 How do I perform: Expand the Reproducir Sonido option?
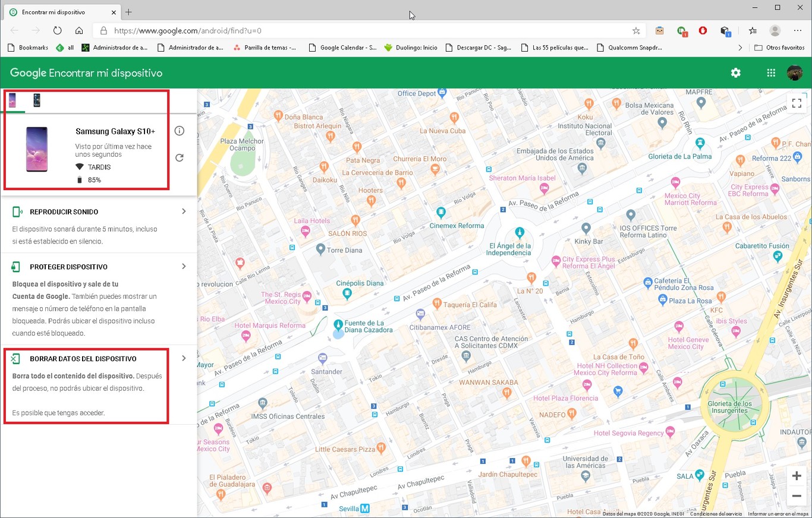pos(184,211)
